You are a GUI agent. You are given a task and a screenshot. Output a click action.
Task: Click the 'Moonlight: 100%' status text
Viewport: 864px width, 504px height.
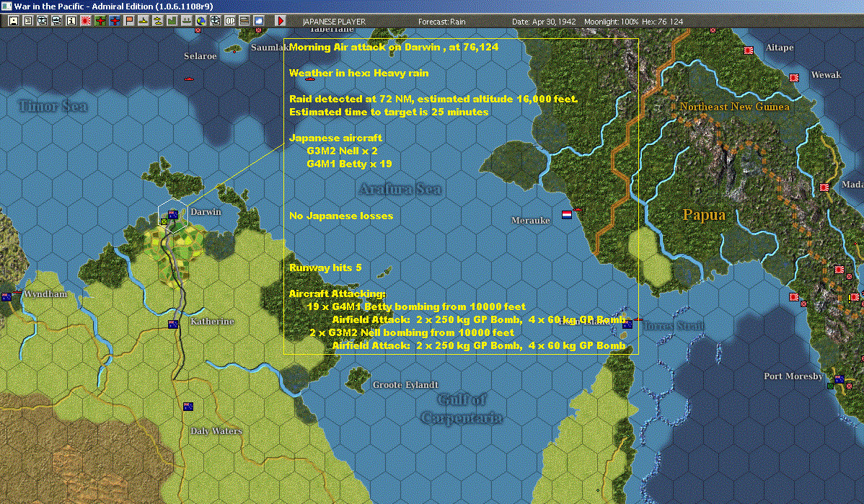coord(611,22)
